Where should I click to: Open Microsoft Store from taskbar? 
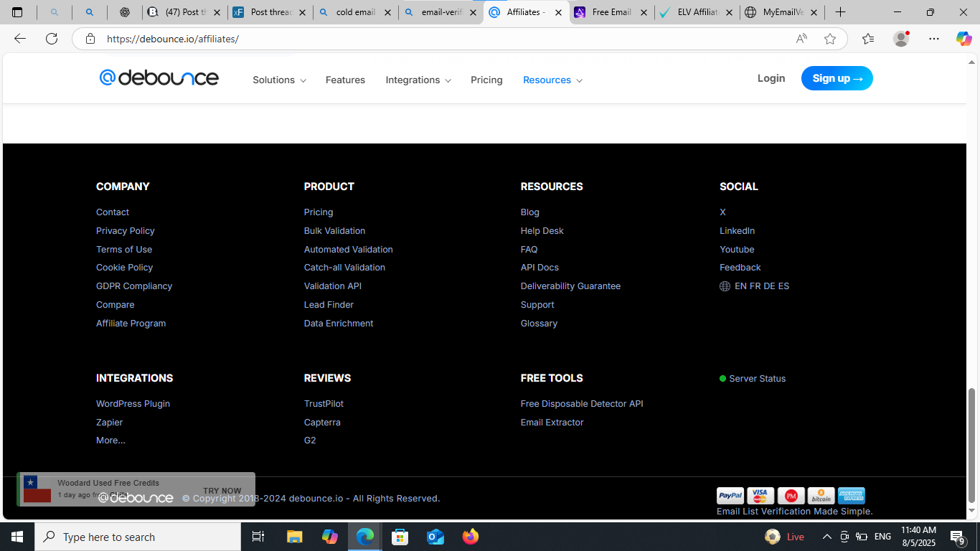click(x=400, y=537)
